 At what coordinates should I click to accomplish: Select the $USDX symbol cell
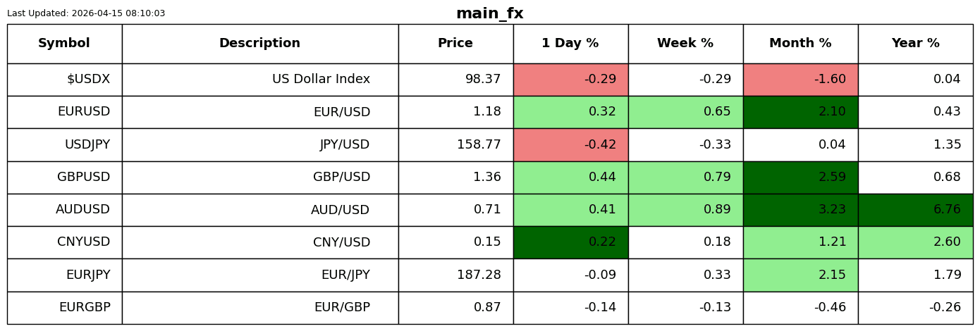[64, 80]
